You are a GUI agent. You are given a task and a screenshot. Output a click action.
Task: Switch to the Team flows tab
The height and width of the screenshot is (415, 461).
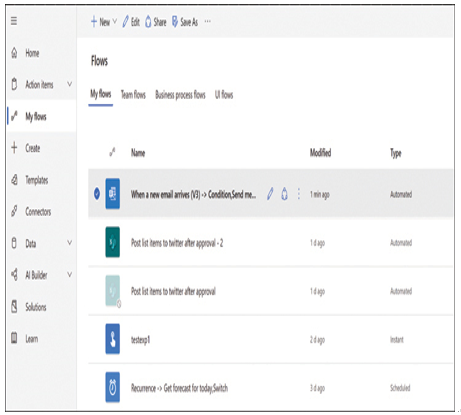[133, 95]
